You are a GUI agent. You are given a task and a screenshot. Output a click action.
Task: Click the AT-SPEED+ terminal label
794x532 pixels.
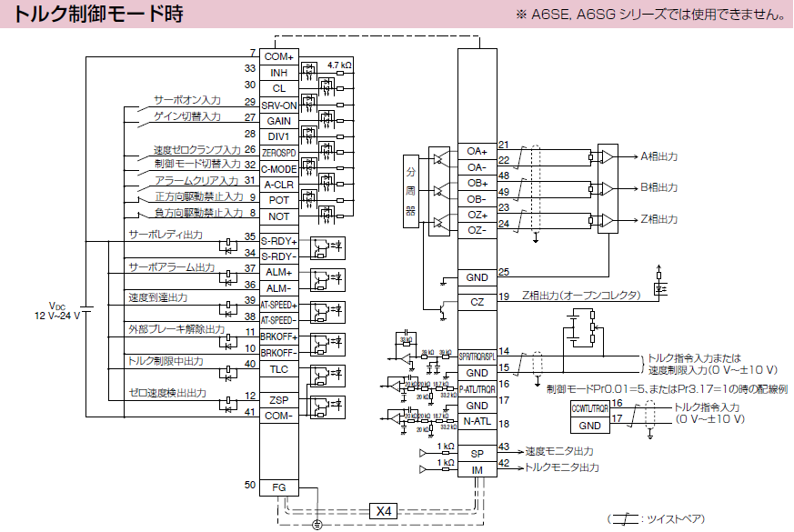pyautogui.click(x=278, y=306)
